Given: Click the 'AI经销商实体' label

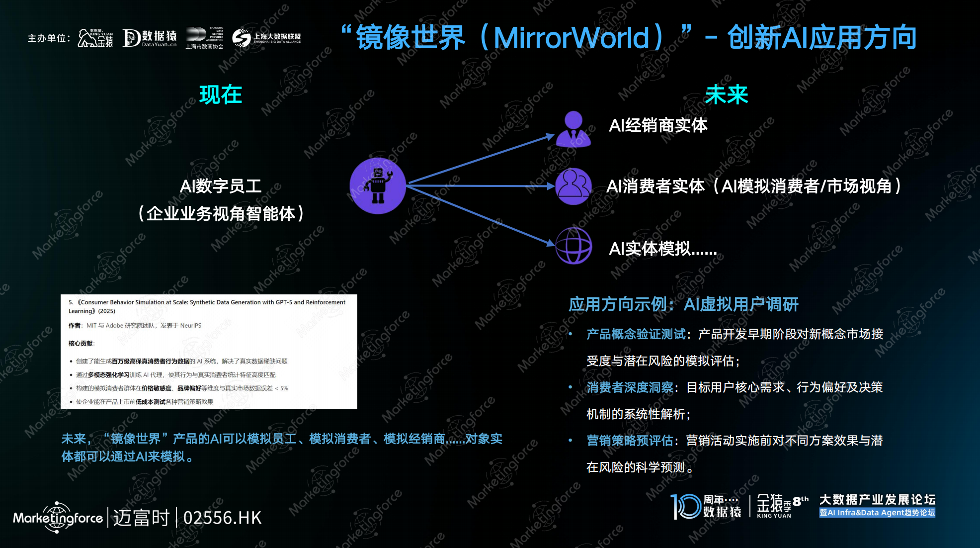Looking at the screenshot, I should point(658,125).
